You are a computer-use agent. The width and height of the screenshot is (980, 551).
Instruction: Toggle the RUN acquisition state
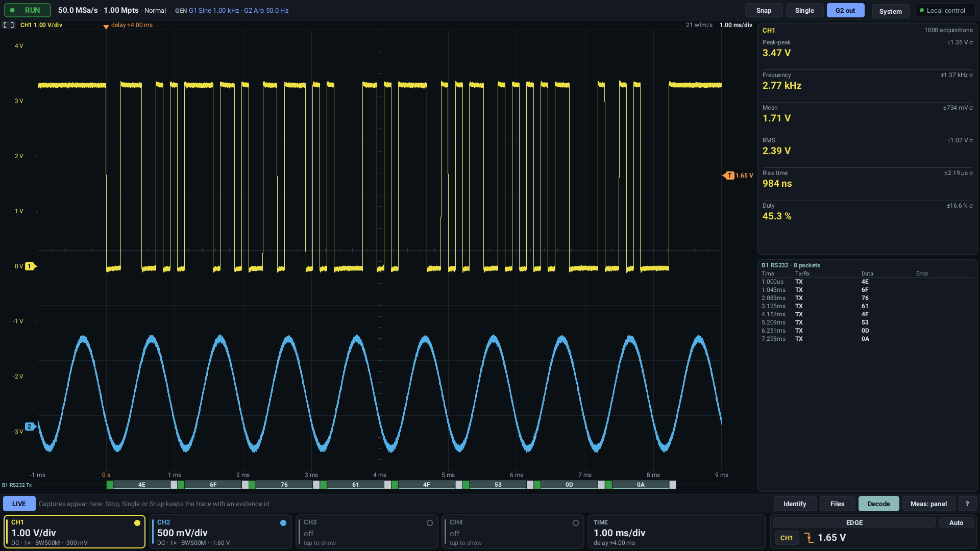click(x=28, y=10)
